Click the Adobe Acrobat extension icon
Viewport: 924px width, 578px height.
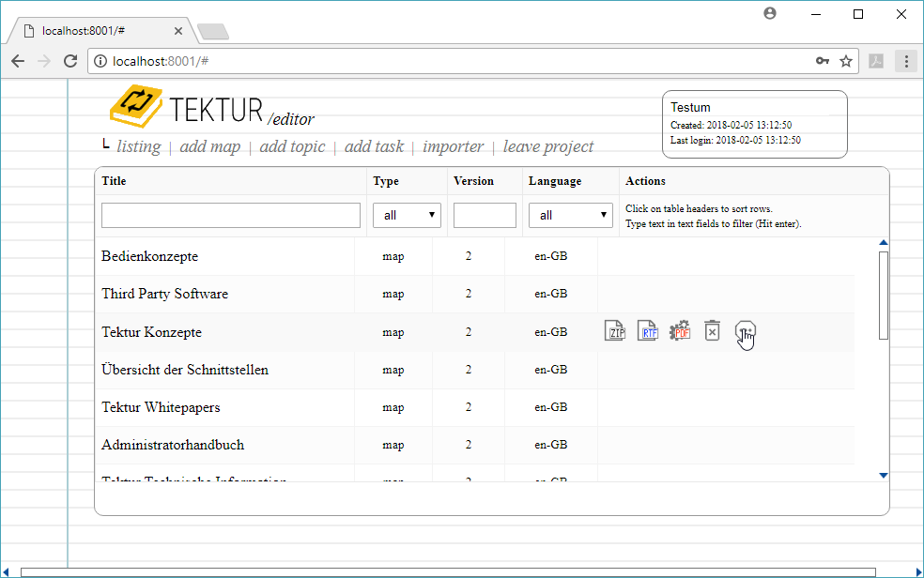[x=876, y=61]
